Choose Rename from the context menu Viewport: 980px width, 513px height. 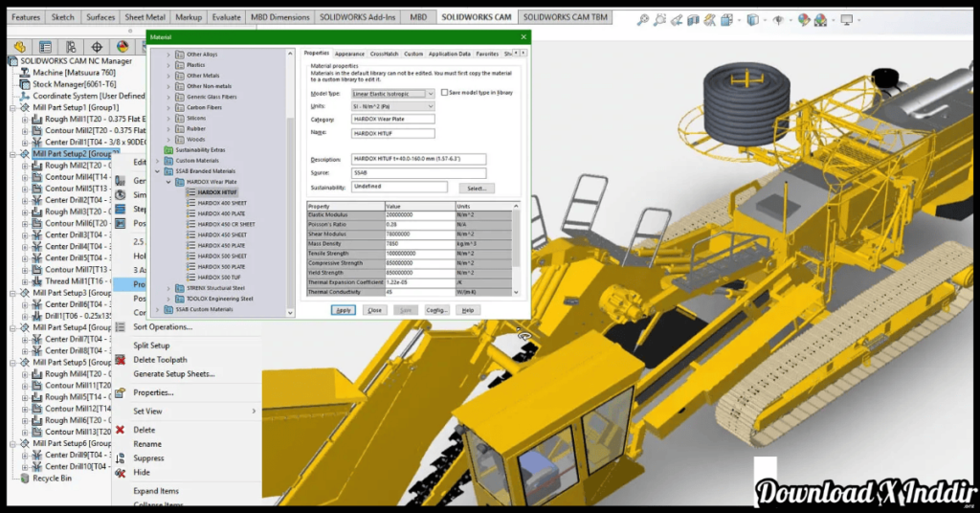(147, 444)
